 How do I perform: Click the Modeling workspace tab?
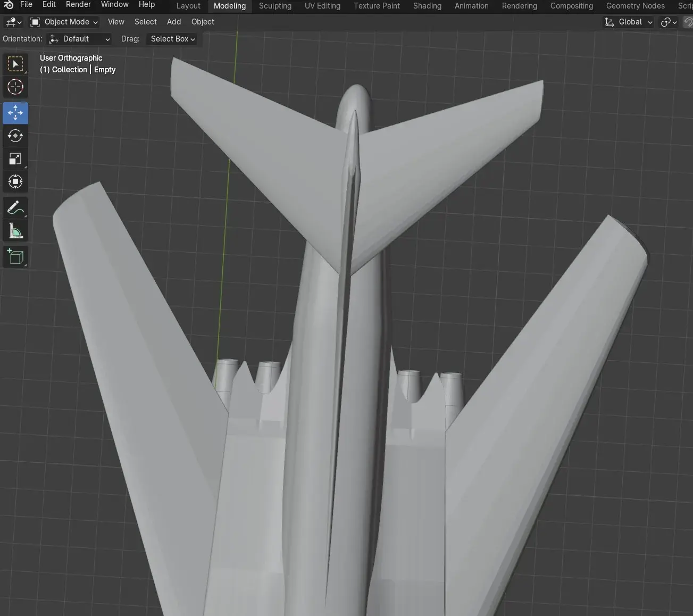pyautogui.click(x=230, y=6)
